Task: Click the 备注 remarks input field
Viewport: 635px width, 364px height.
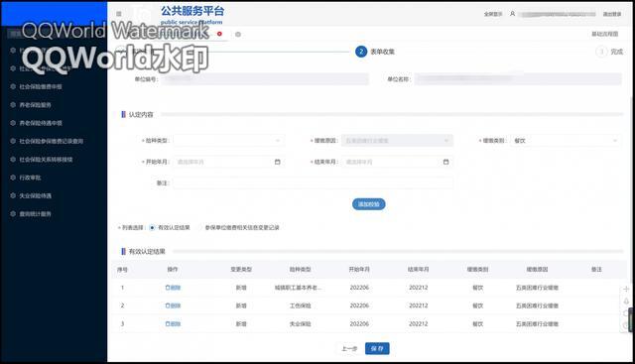Action: [x=314, y=183]
